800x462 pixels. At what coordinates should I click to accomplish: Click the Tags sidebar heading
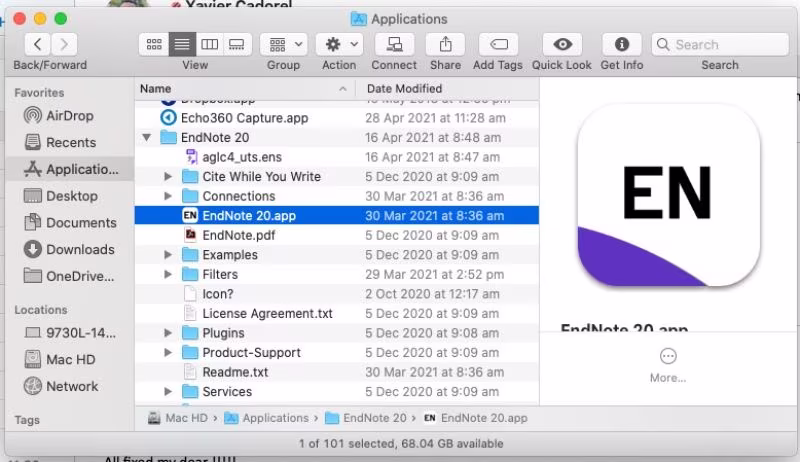pyautogui.click(x=27, y=420)
